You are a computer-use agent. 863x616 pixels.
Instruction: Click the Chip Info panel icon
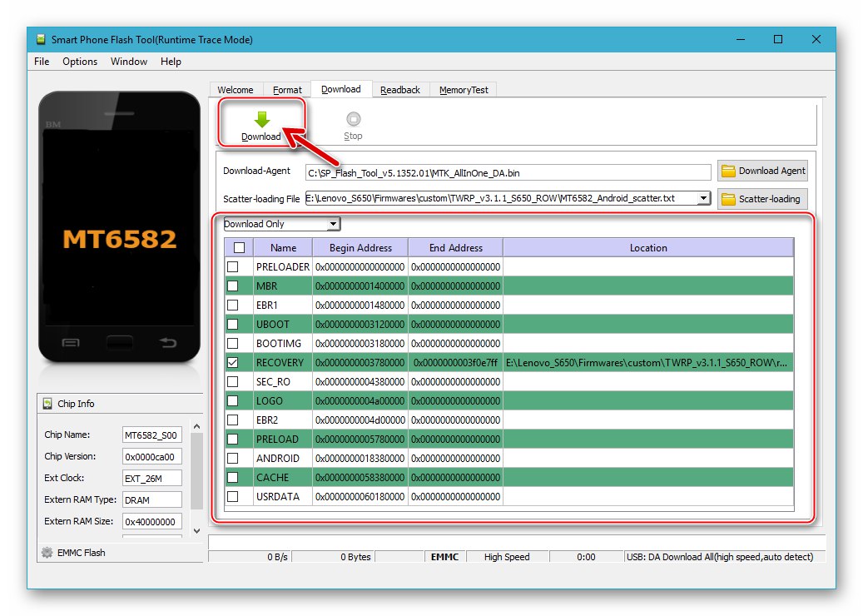pos(47,403)
